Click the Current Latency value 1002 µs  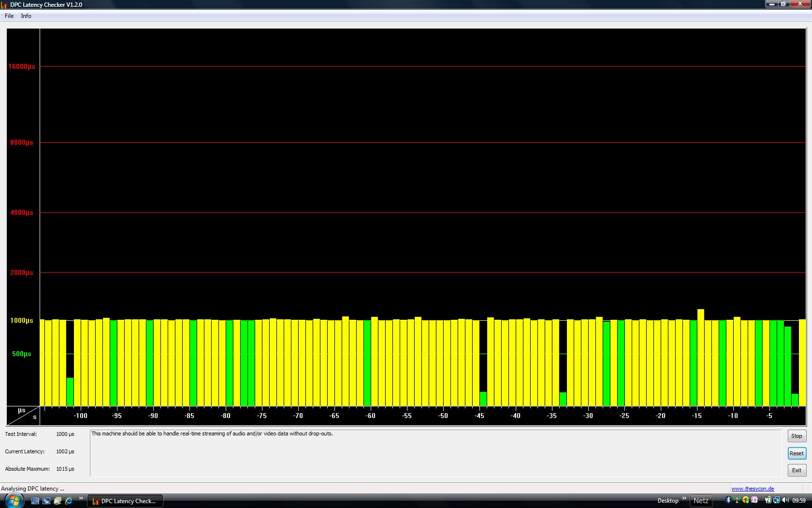[65, 451]
